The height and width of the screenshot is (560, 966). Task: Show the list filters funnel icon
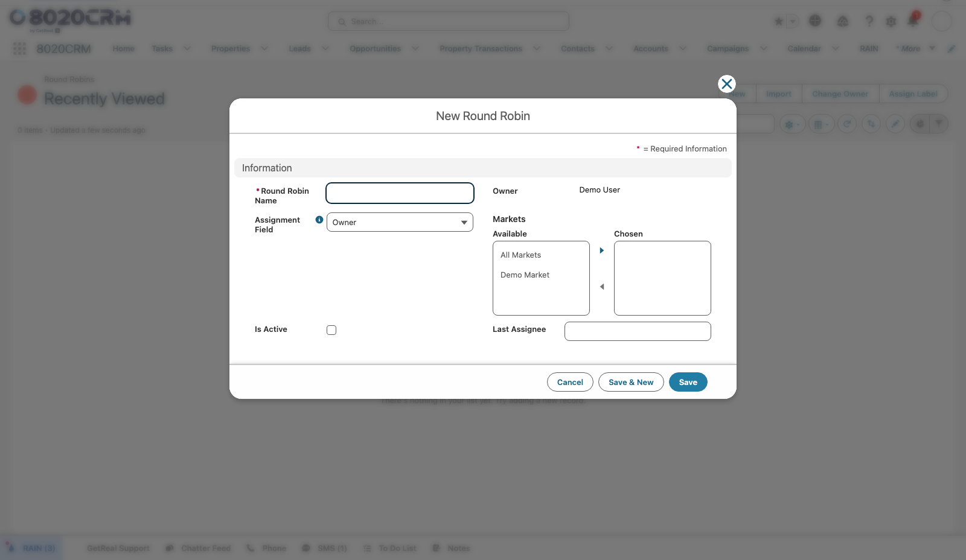[939, 124]
